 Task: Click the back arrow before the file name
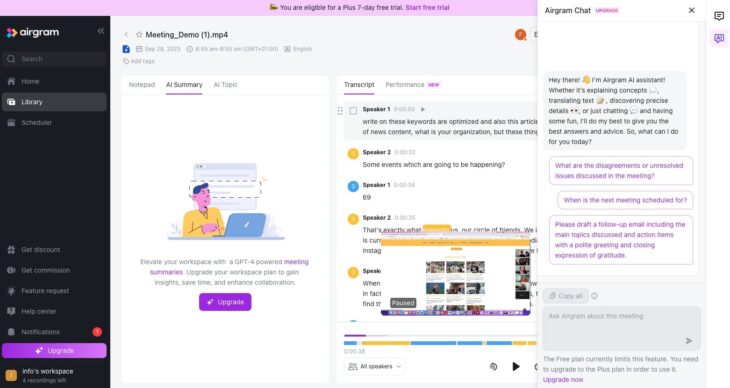(126, 34)
